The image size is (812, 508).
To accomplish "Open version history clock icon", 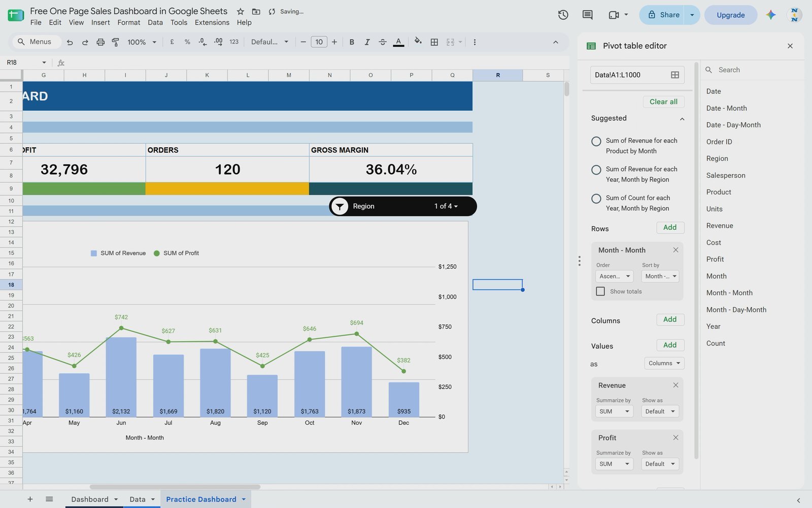I will pos(563,15).
